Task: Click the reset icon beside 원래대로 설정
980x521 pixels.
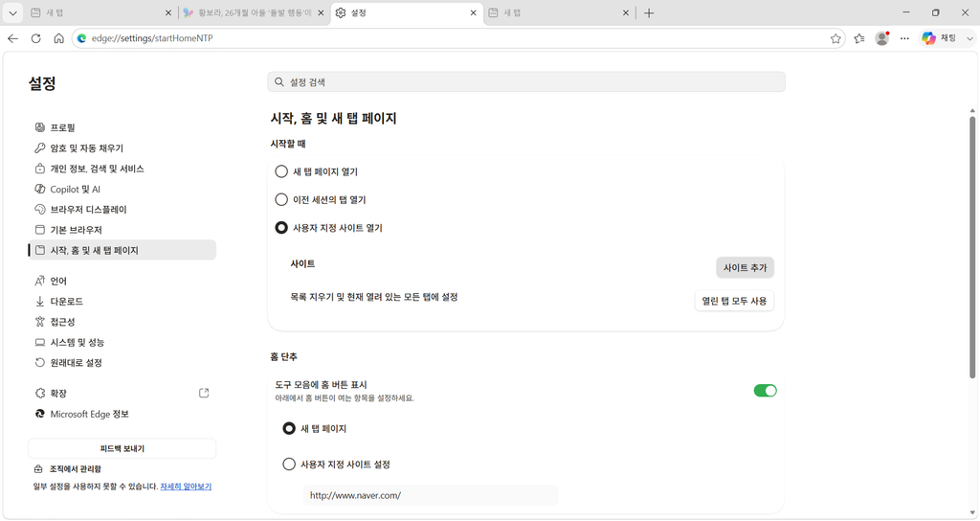Action: (40, 363)
